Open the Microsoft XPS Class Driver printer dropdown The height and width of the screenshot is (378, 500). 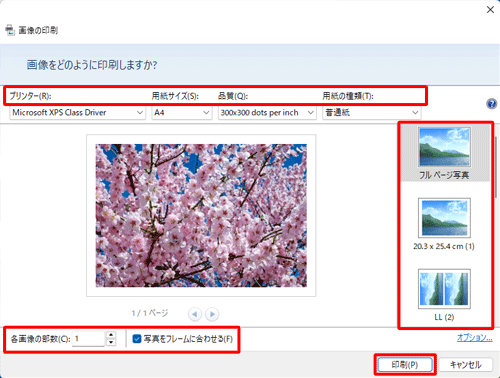point(78,113)
